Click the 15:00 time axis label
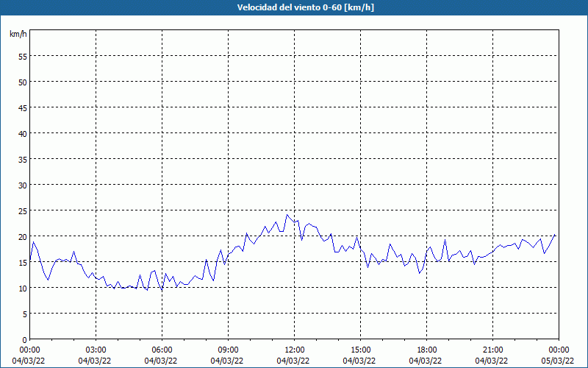 click(x=360, y=350)
